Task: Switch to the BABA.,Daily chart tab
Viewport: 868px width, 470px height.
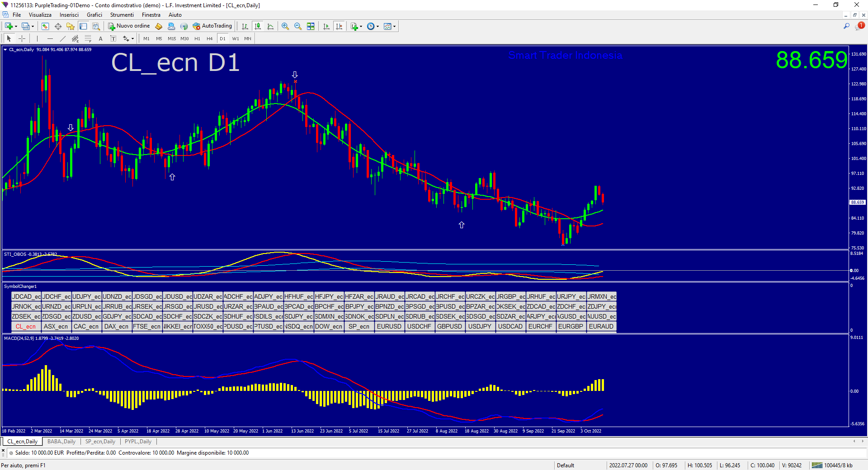Action: tap(61, 442)
